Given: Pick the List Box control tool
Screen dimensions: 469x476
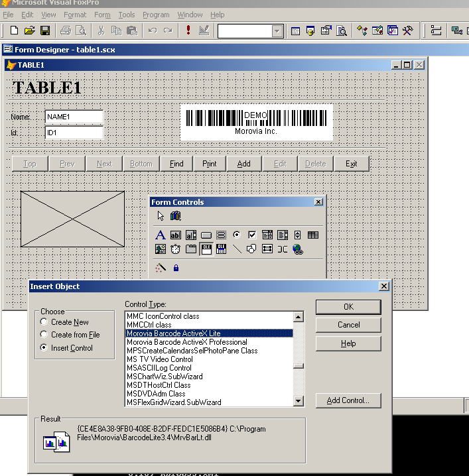Looking at the screenshot, I should (x=282, y=235).
